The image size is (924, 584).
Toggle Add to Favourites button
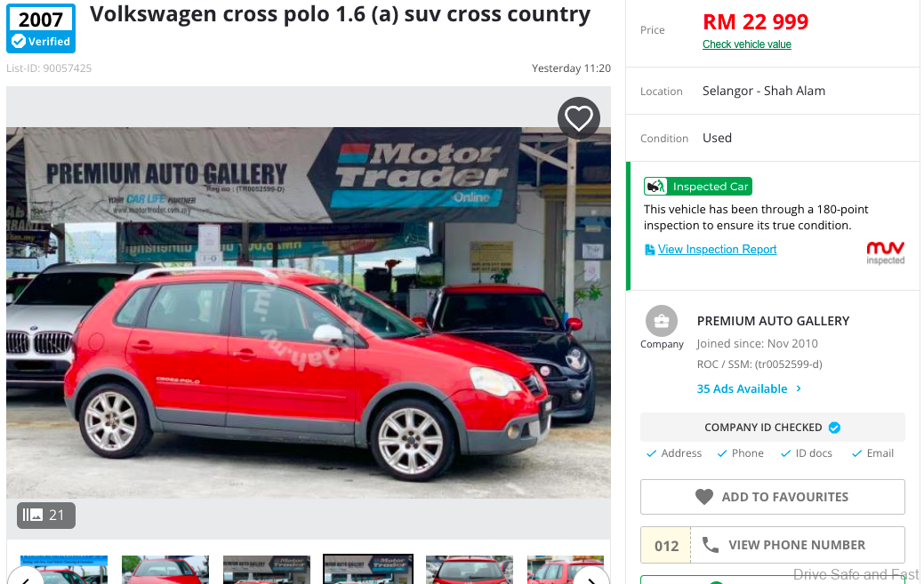click(773, 497)
